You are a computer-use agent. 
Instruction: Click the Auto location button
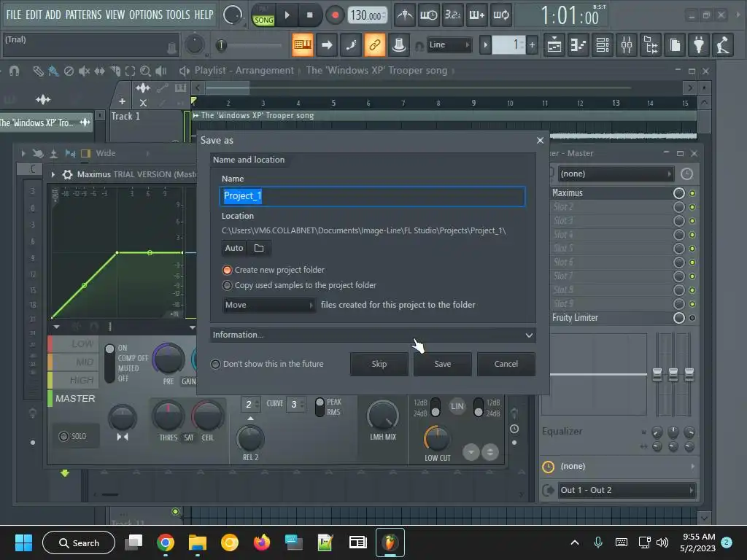click(x=234, y=248)
